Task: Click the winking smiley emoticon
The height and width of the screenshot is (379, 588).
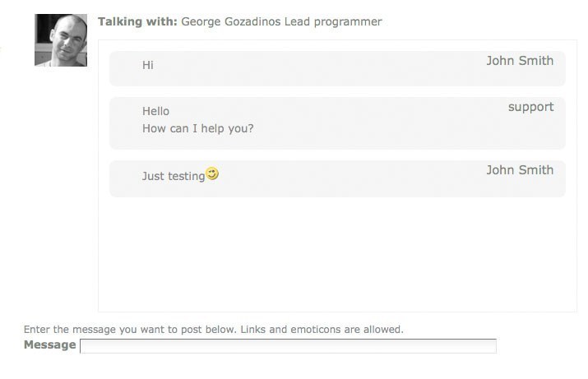Action: click(213, 174)
